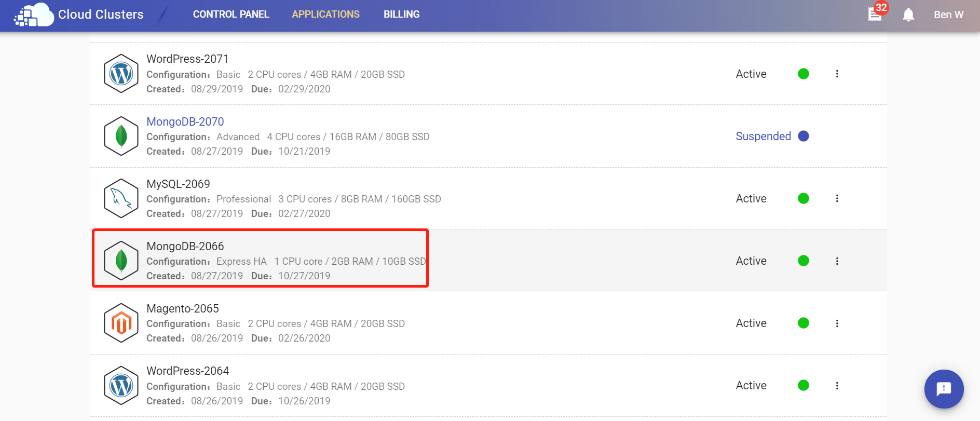
Task: Open the three-dot menu for Magento-2065
Action: point(837,323)
